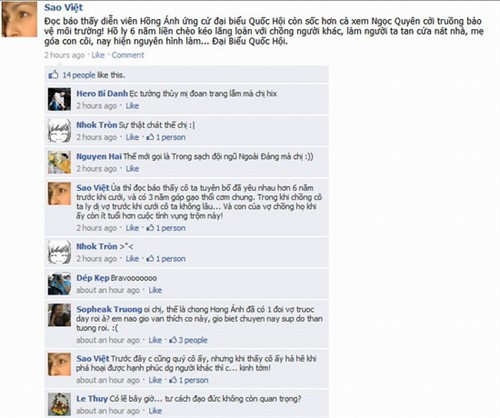Image resolution: width=500 pixels, height=418 pixels.
Task: Open the Sopheak Truong profile name
Action: pos(109,309)
